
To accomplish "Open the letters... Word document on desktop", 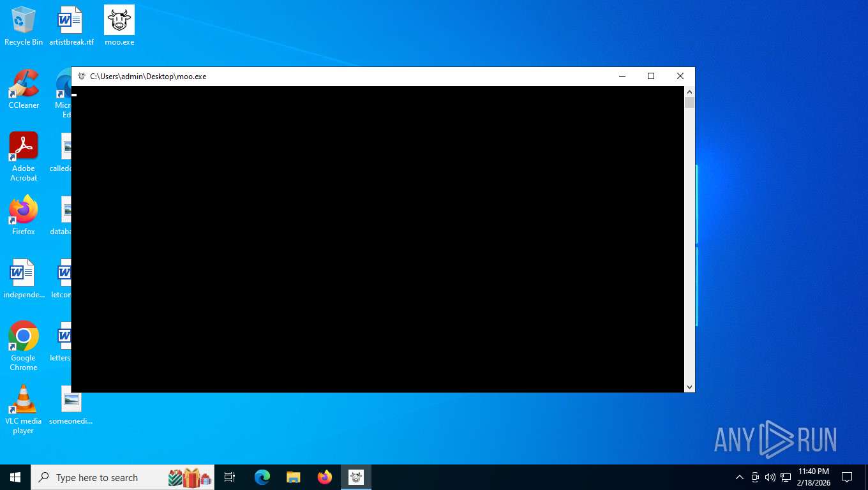I will point(61,342).
